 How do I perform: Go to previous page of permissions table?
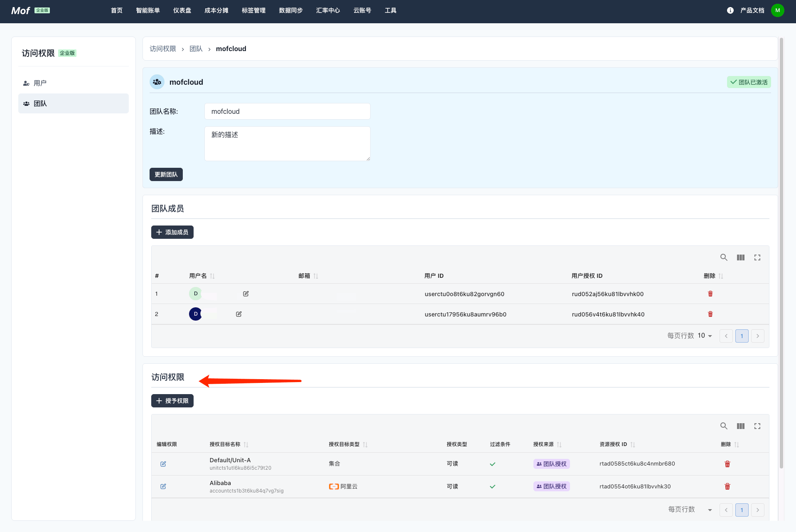[x=726, y=510]
